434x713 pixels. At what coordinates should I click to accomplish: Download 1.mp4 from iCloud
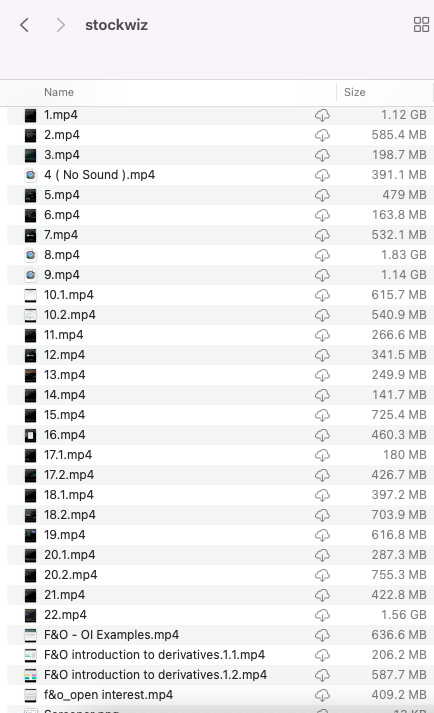[322, 115]
